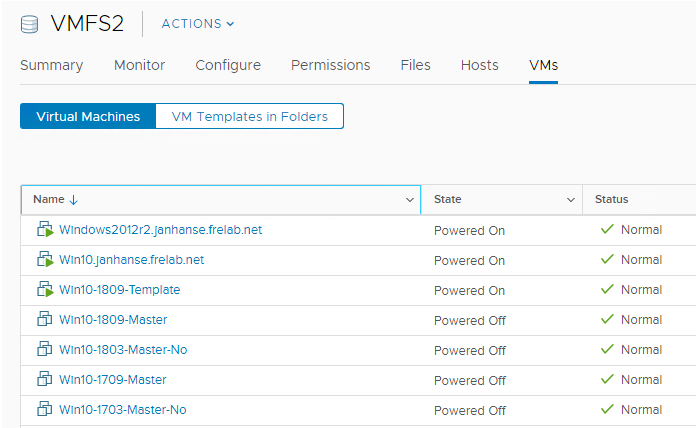Click the Status column header
Screen dimensions: 696x428
[x=611, y=200]
